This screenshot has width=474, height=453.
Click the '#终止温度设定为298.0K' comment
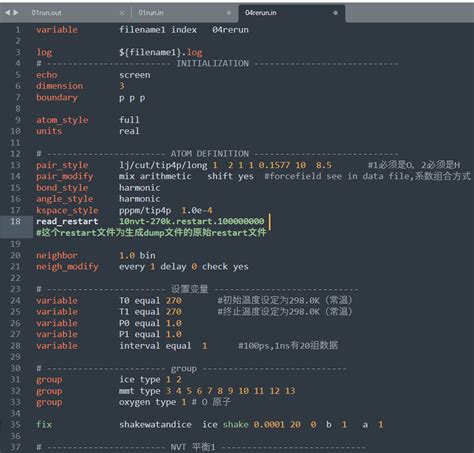pyautogui.click(x=285, y=312)
